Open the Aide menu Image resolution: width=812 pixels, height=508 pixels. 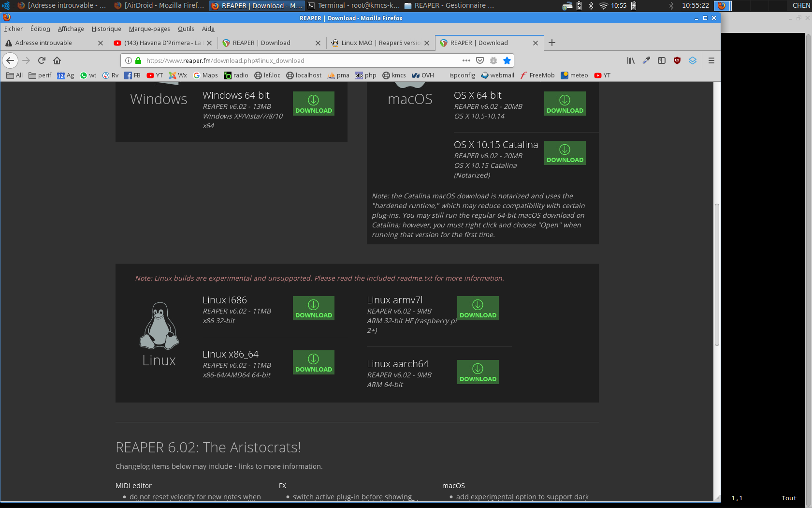point(208,29)
